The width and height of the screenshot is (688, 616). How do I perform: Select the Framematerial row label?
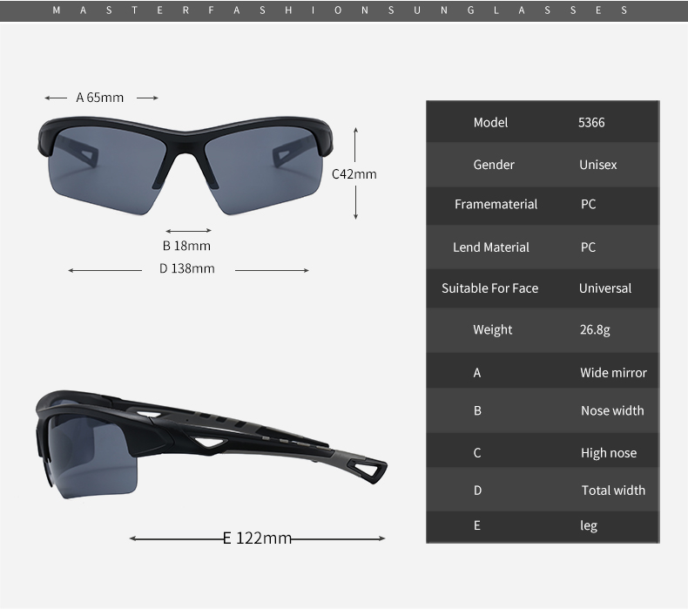click(496, 204)
